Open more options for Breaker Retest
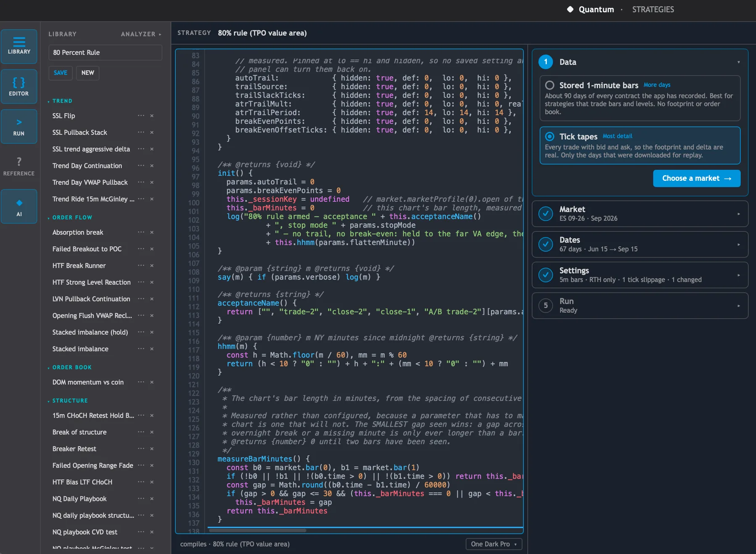Viewport: 756px width, 554px height. tap(141, 449)
